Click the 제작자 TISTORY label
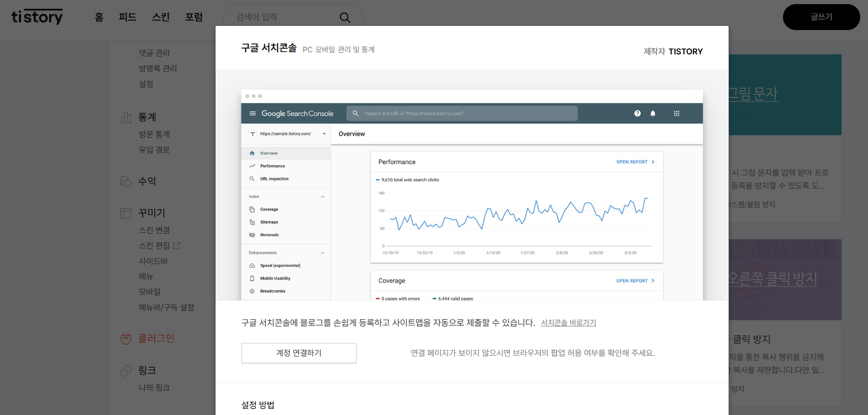Screen dimensions: 868x415 coord(673,51)
